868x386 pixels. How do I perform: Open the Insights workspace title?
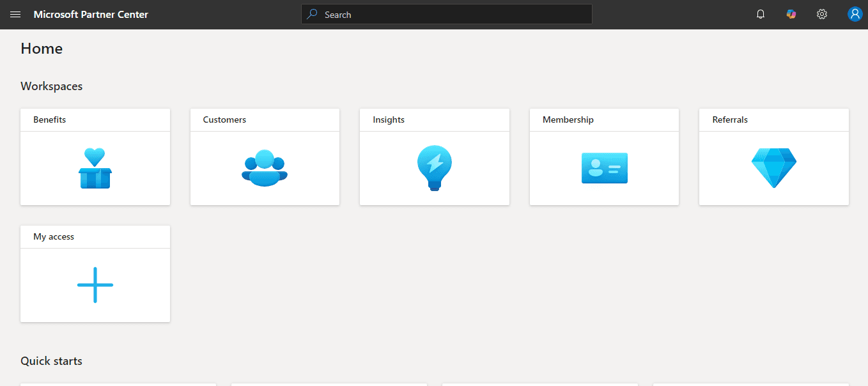(389, 120)
